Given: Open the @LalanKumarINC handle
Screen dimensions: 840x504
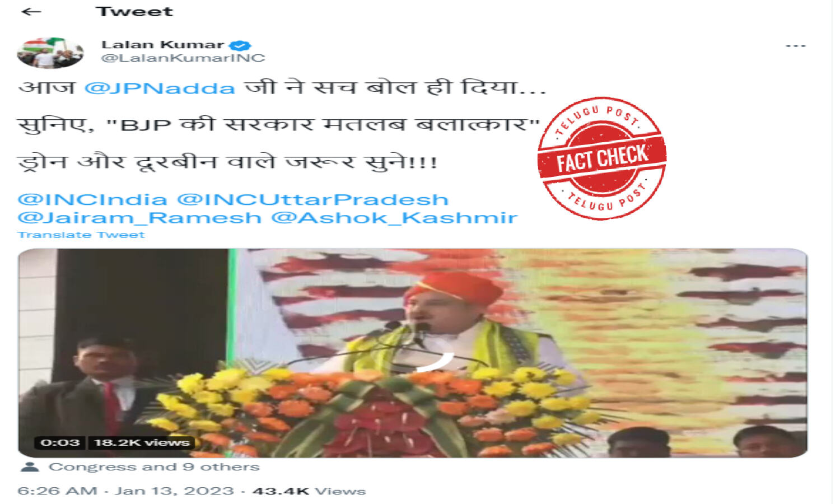Looking at the screenshot, I should 183,58.
